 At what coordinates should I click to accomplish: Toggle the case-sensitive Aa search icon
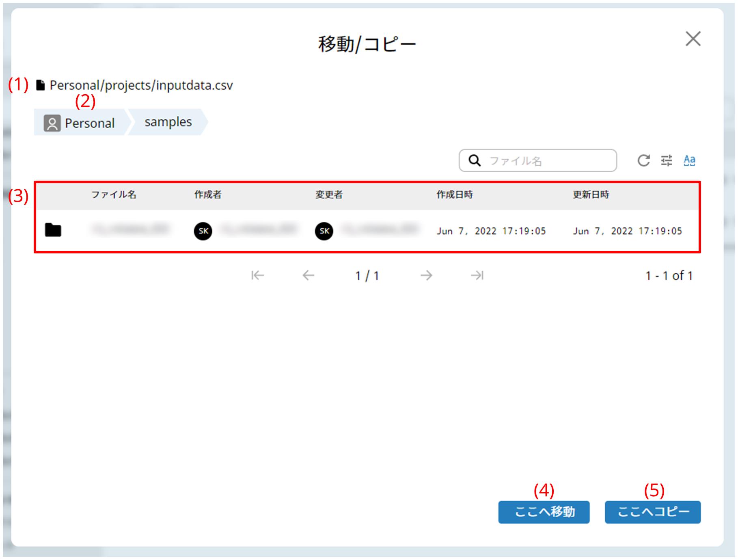(x=689, y=160)
